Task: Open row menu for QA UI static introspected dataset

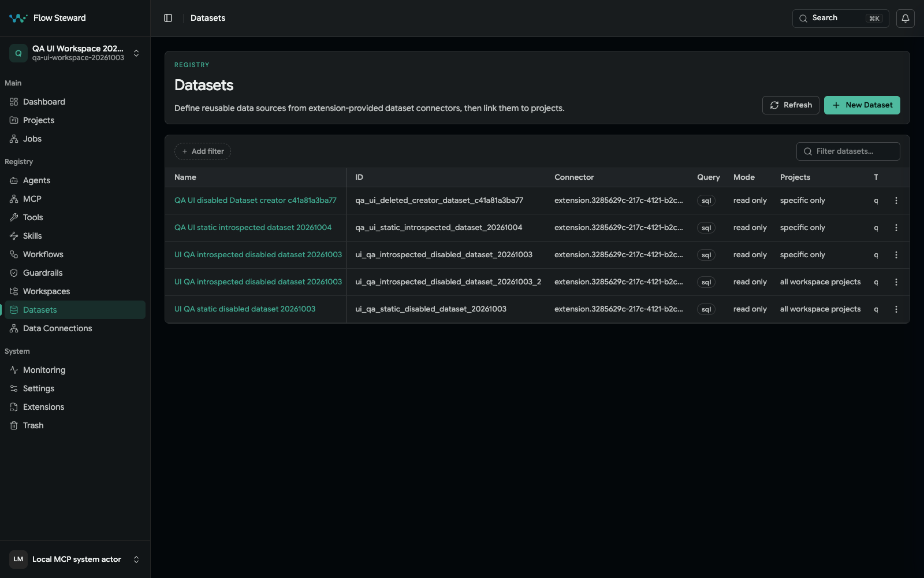Action: point(896,228)
